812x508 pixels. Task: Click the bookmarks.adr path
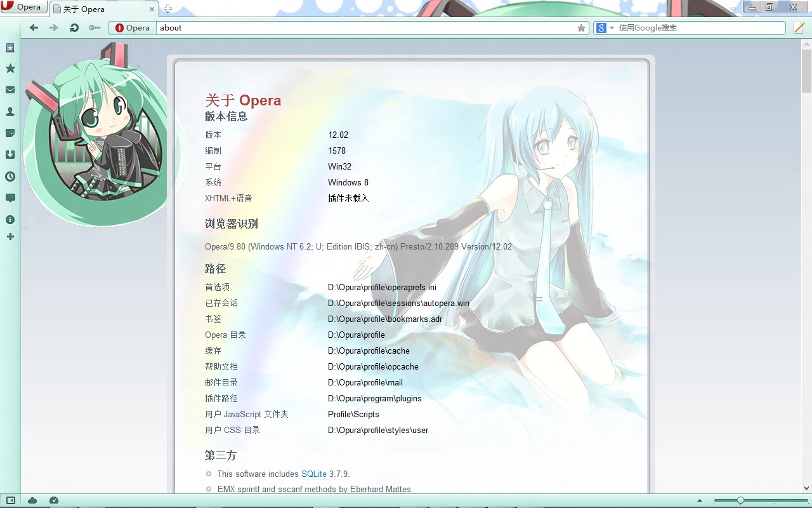(x=385, y=319)
